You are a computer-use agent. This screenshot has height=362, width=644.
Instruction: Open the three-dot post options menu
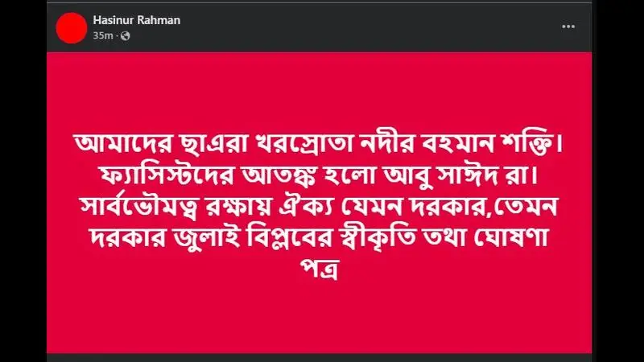[568, 27]
